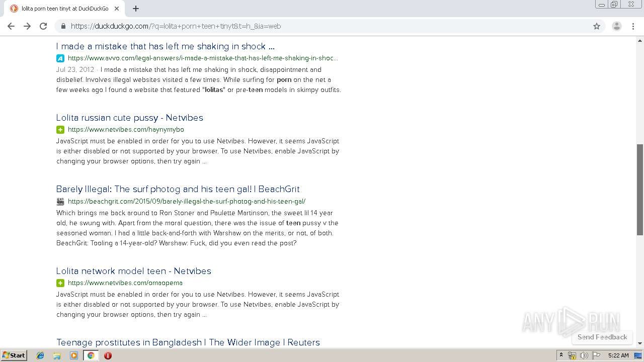Reload the current page

tap(43, 26)
